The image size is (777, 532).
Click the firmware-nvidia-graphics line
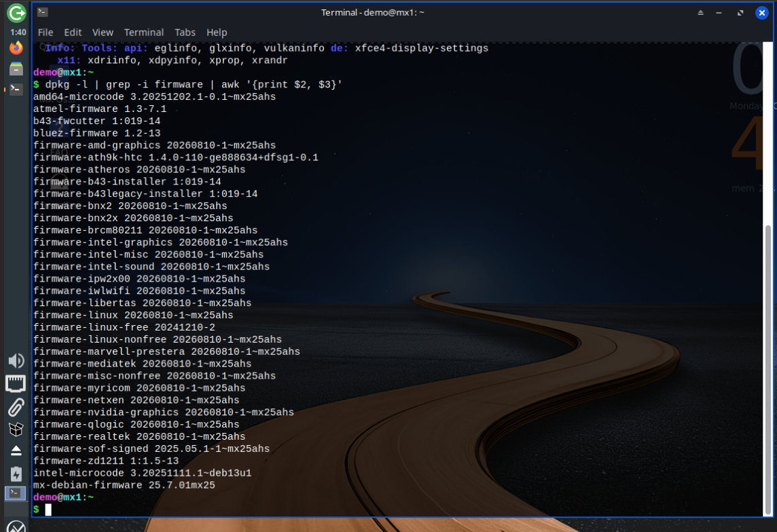tap(164, 413)
